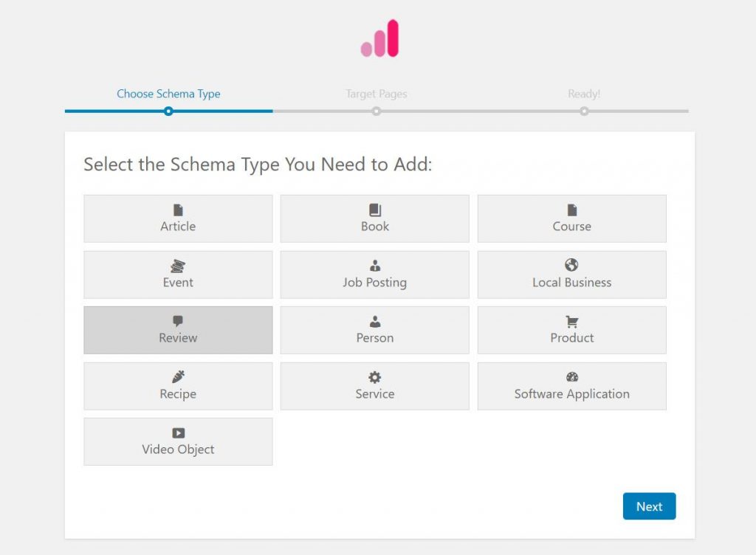Select the Article schema icon
Image resolution: width=756 pixels, height=555 pixels.
[178, 210]
